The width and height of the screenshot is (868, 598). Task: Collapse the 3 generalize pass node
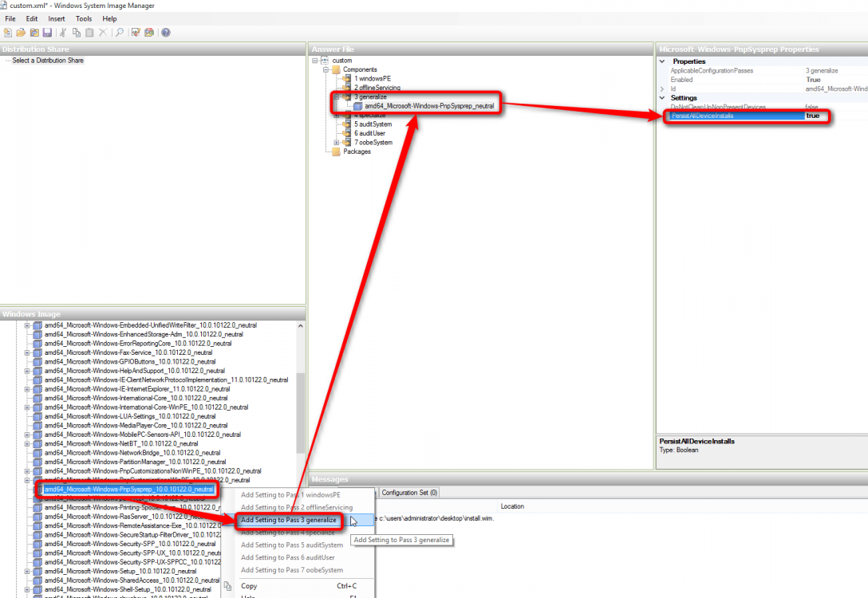coord(337,97)
